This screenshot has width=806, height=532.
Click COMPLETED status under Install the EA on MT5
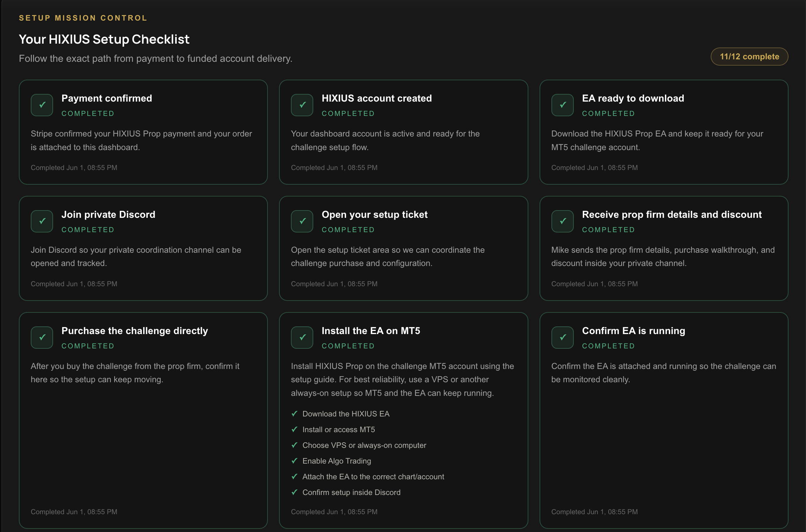click(348, 346)
